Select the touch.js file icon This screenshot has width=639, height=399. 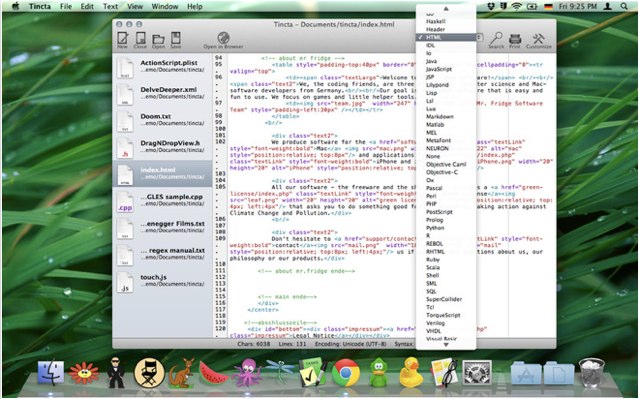pos(125,282)
